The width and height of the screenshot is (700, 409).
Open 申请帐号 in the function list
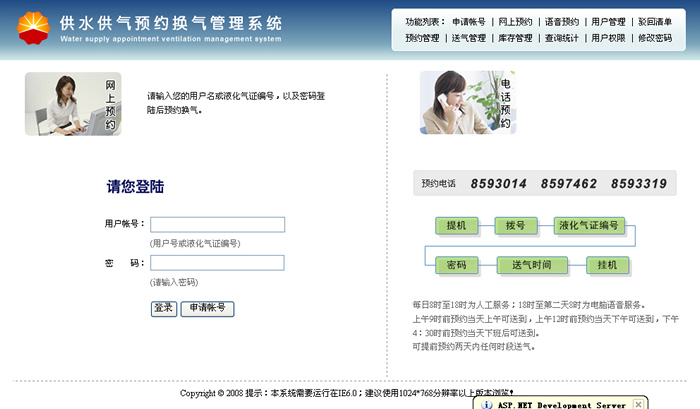[469, 21]
